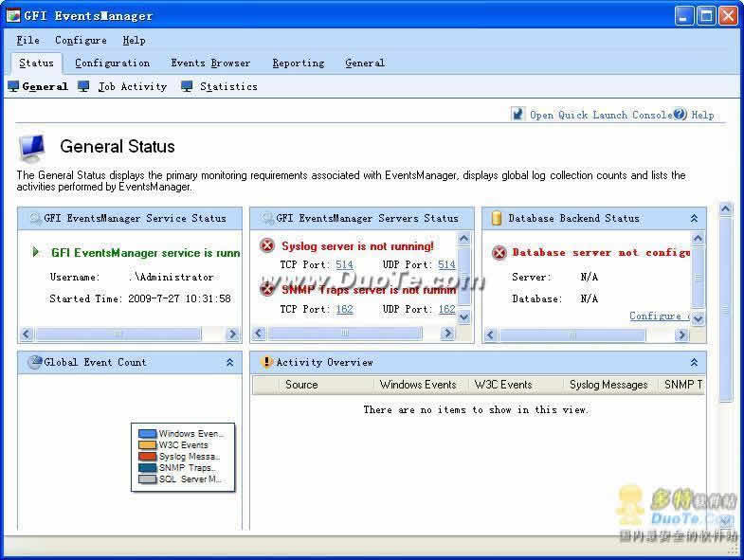Click the Configure database link
Image resolution: width=744 pixels, height=560 pixels.
660,316
